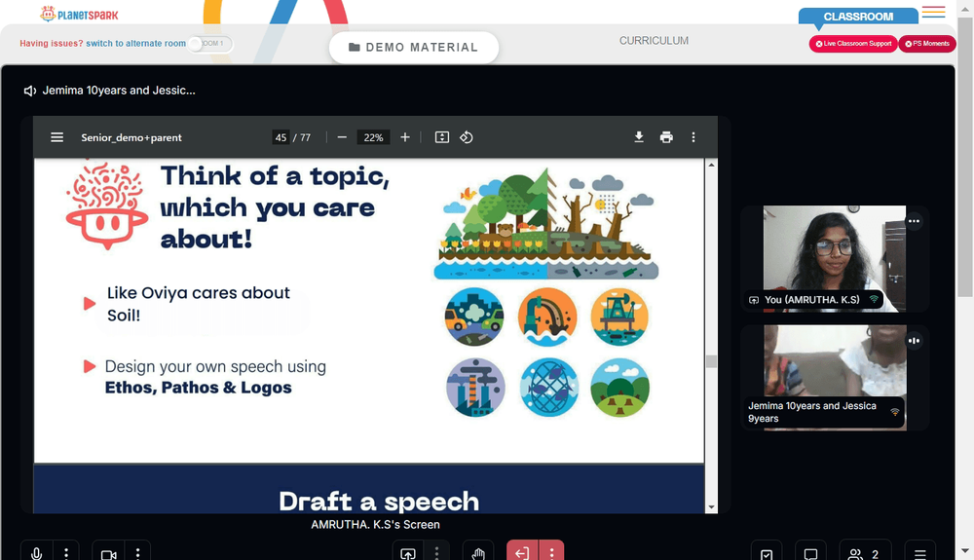Click Live Classroom Support button
The width and height of the screenshot is (974, 560).
click(x=853, y=44)
